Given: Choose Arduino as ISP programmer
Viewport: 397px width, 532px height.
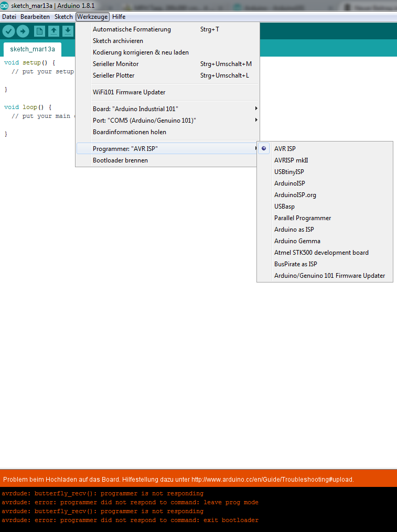Looking at the screenshot, I should pos(325,230).
